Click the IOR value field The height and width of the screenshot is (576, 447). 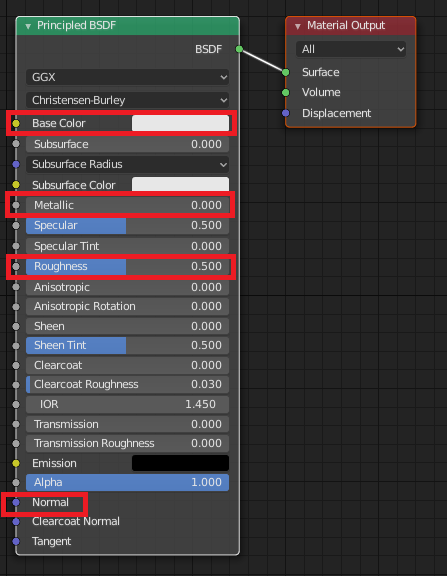[127, 404]
